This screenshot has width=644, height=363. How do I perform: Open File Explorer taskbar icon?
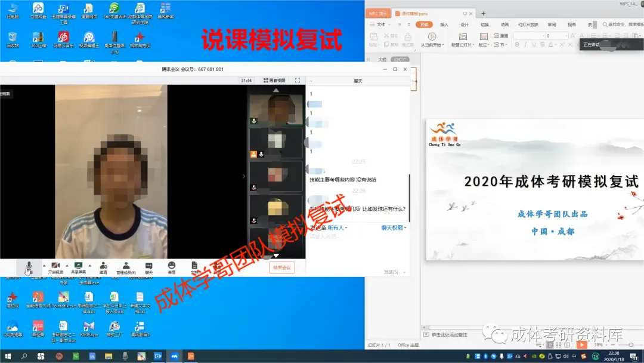(x=109, y=356)
